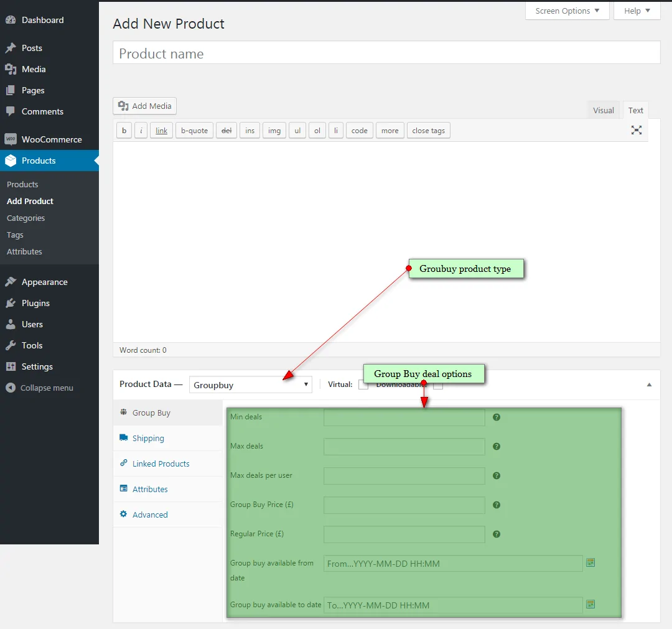Open calendar picker for available from date

pyautogui.click(x=590, y=563)
